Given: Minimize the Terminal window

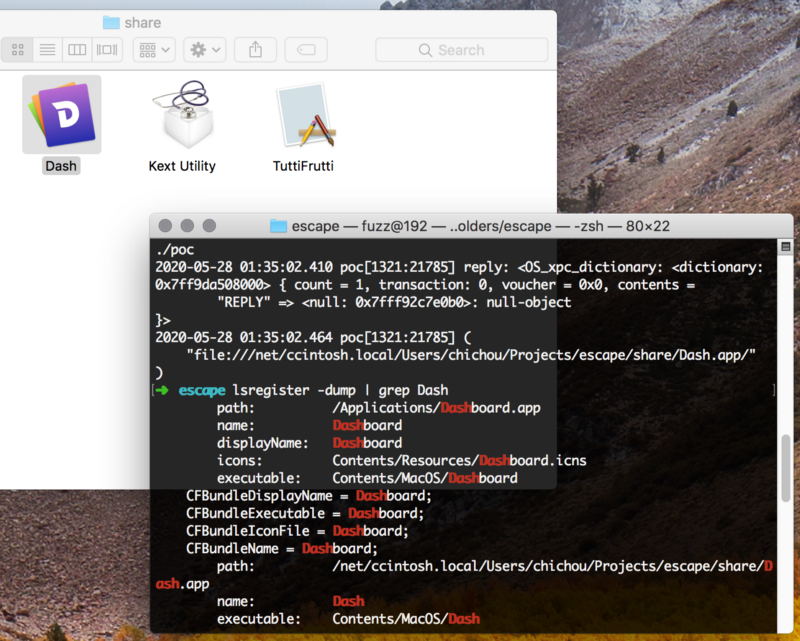Looking at the screenshot, I should click(187, 226).
